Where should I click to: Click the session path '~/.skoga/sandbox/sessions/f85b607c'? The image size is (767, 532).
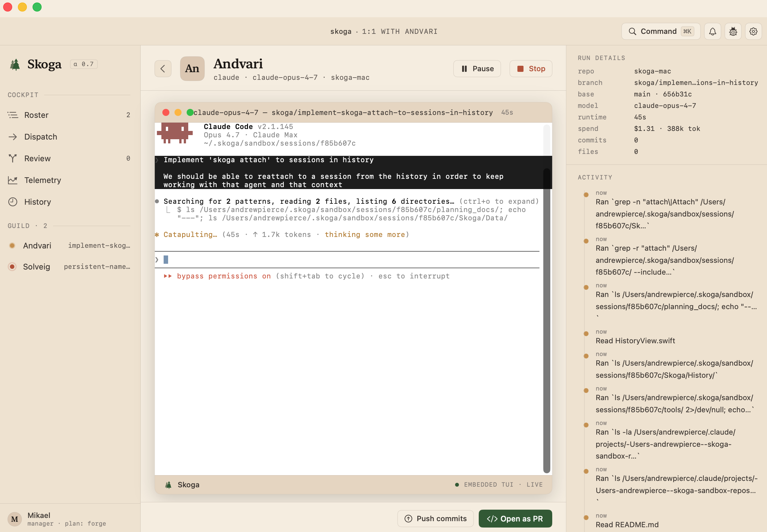(x=280, y=143)
